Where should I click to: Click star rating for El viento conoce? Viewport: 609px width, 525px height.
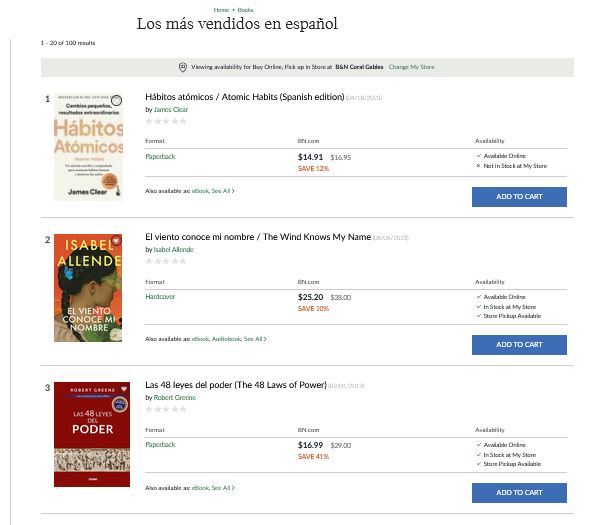pyautogui.click(x=166, y=261)
